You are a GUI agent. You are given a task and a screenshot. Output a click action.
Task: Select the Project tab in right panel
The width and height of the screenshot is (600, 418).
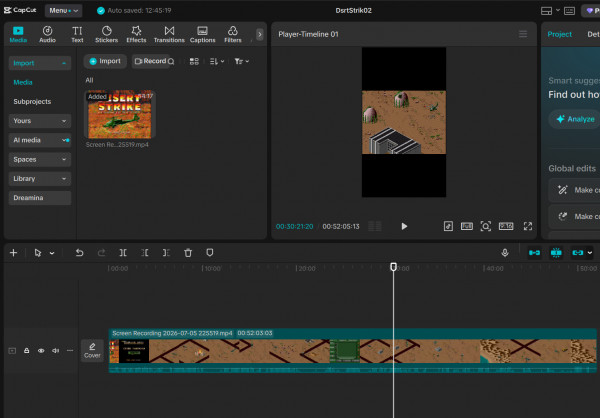click(559, 34)
